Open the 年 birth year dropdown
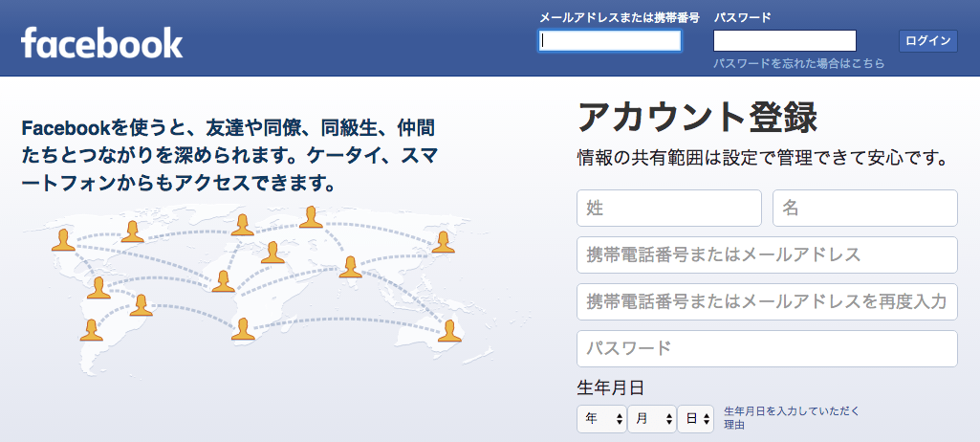 (x=602, y=419)
